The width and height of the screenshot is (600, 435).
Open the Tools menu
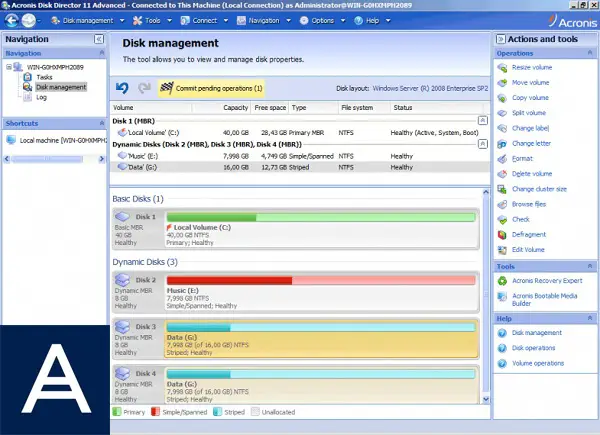pos(152,21)
